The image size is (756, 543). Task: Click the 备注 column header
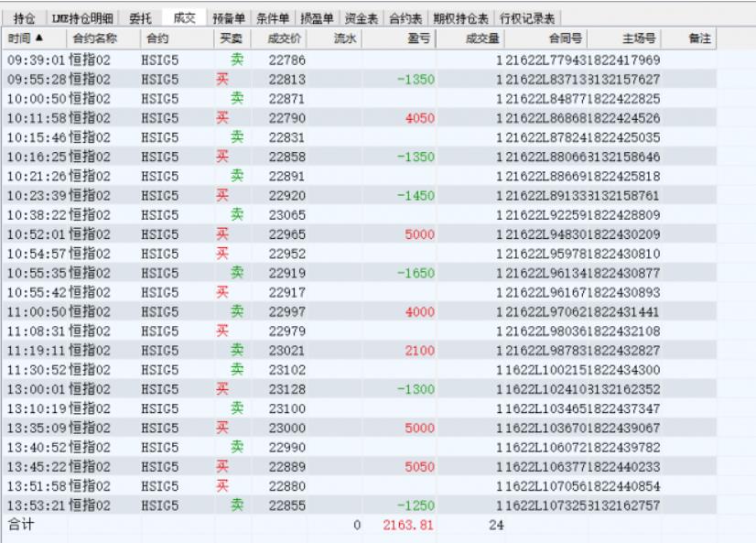point(700,38)
